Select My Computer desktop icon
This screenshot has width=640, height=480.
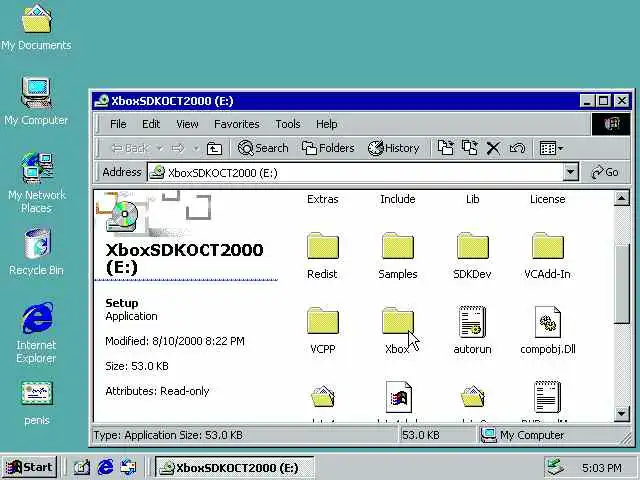tap(36, 101)
